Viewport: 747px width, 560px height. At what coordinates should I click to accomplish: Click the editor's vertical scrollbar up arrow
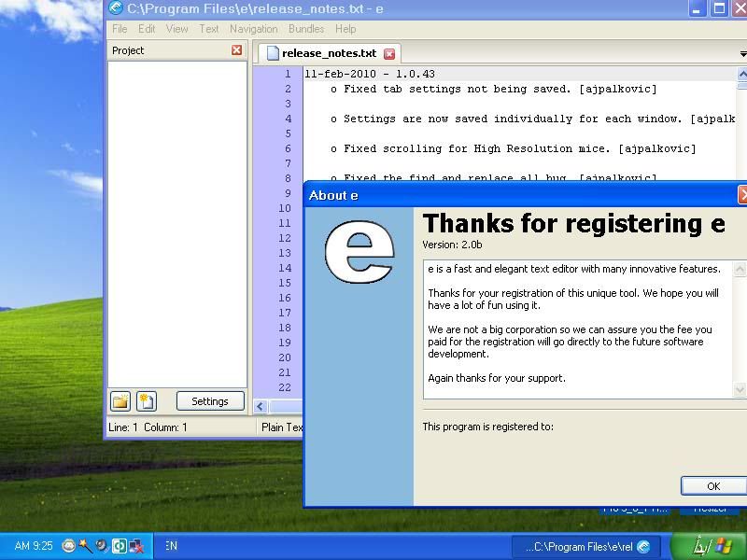(x=742, y=74)
